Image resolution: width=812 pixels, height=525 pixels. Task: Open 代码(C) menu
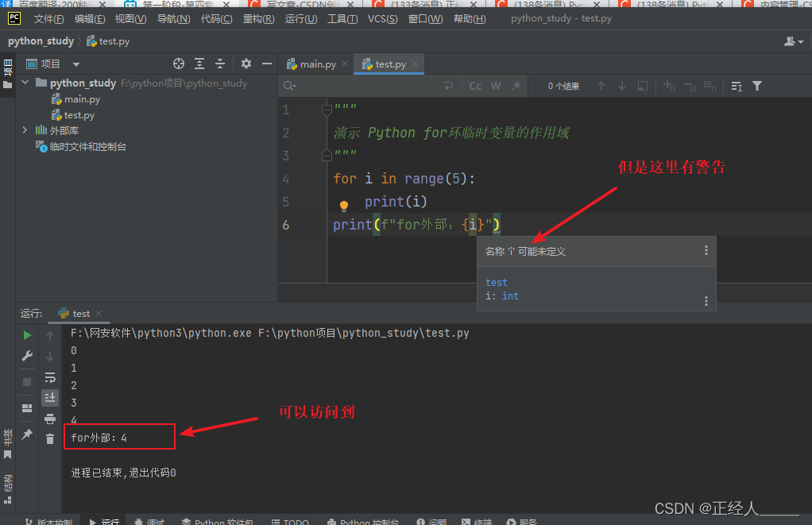point(216,19)
